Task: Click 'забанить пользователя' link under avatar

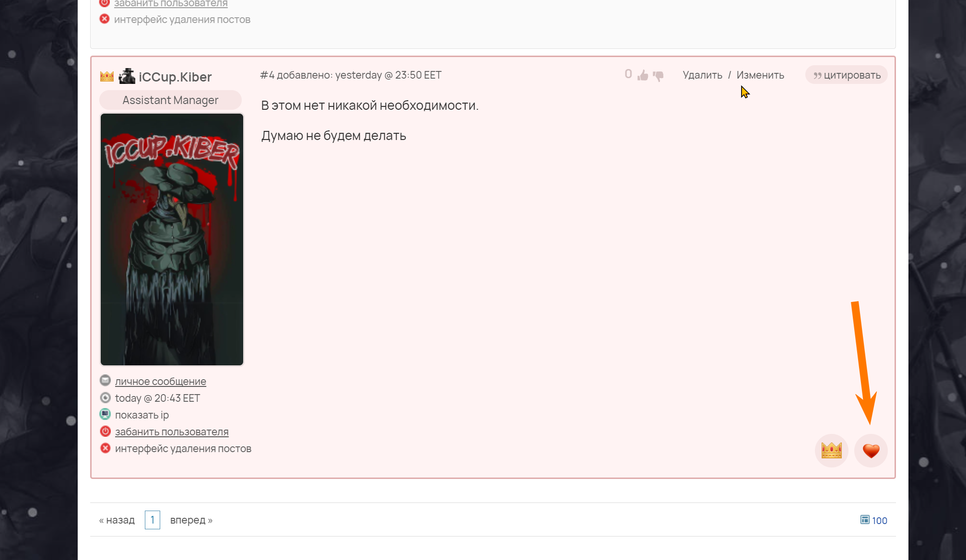Action: [172, 432]
